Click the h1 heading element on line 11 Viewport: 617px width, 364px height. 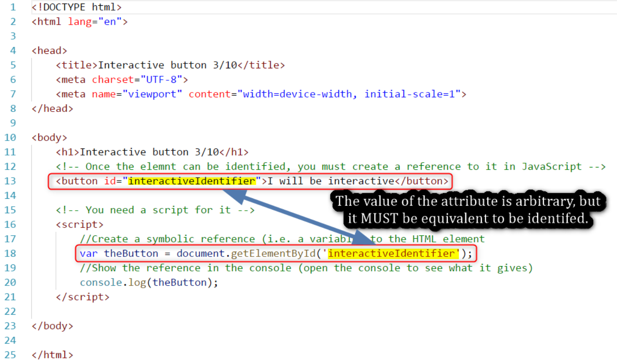point(152,152)
